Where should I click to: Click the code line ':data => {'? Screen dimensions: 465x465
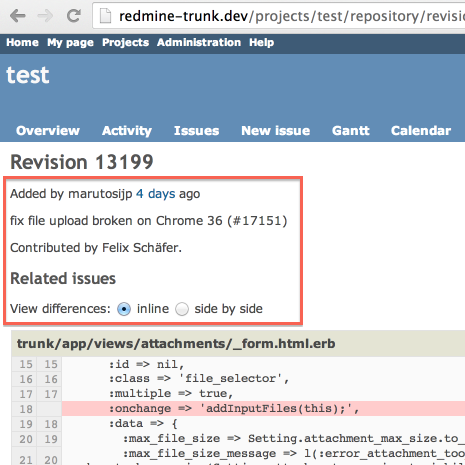[x=143, y=424]
